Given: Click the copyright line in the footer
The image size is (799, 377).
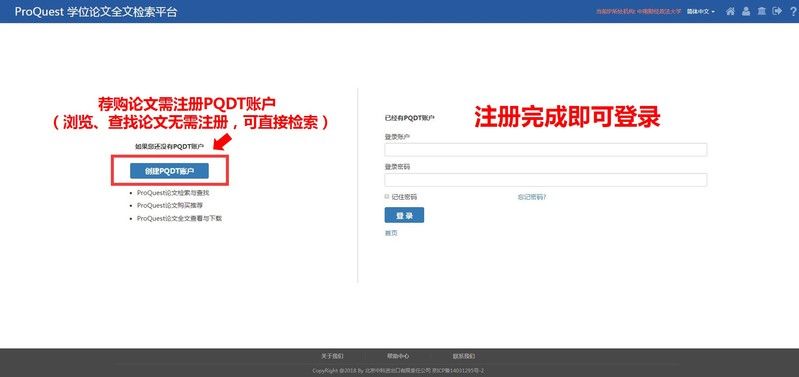Looking at the screenshot, I should pos(398,371).
